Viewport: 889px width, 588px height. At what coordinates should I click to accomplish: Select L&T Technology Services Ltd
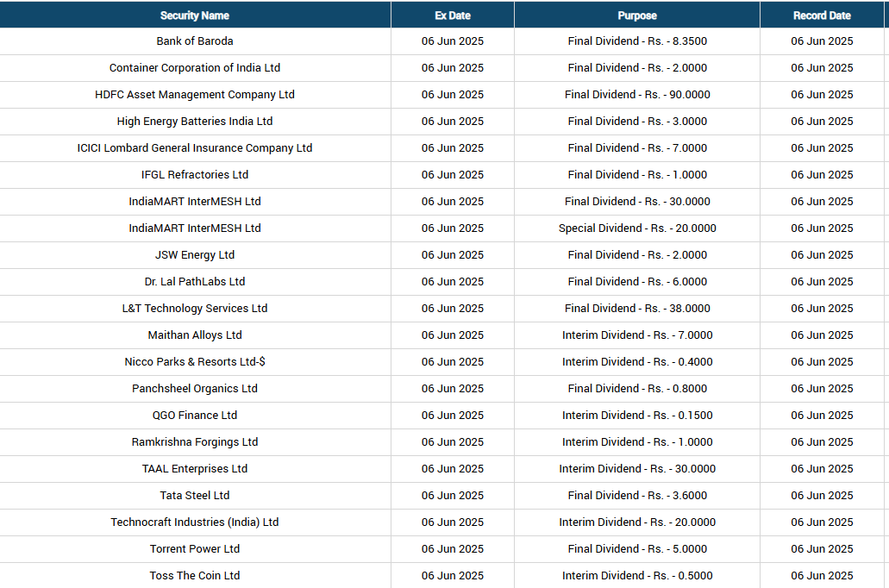click(x=195, y=308)
